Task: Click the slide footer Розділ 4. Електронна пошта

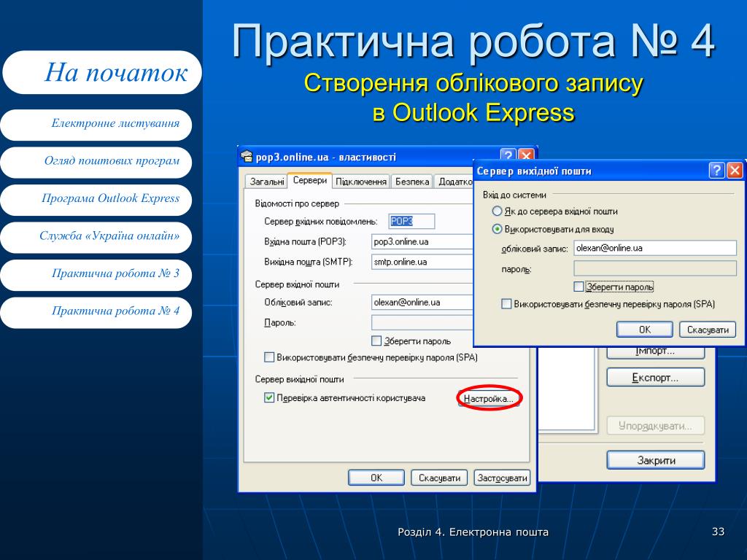Action: click(473, 532)
